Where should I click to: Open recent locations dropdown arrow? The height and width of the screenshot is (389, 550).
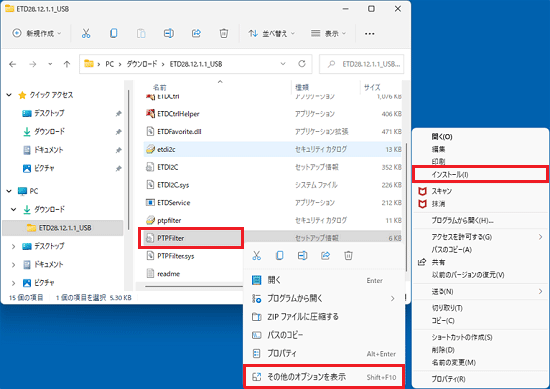pos(50,64)
